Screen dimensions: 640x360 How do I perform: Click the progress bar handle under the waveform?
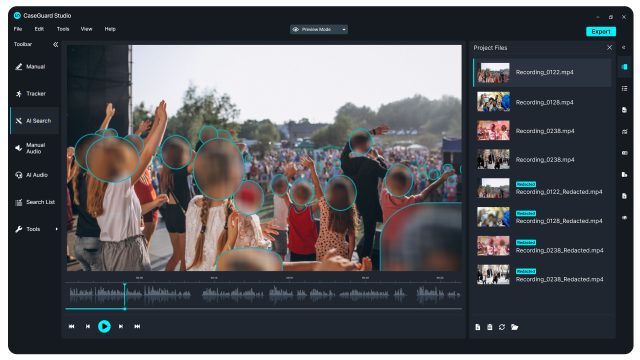coord(125,309)
